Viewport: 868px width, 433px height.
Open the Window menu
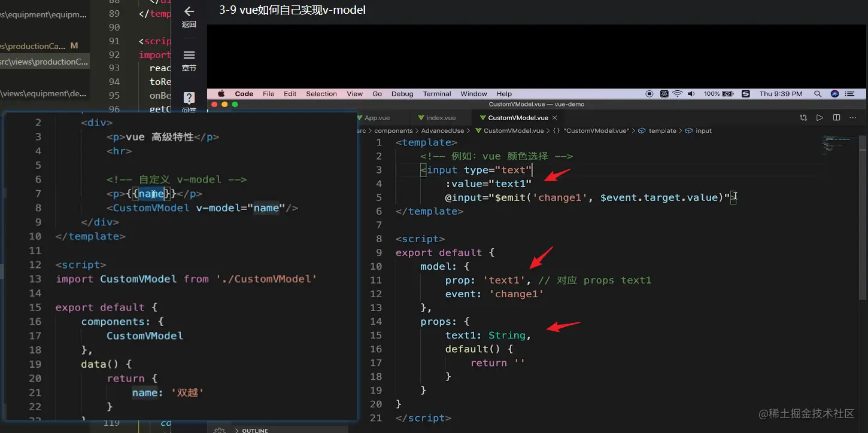[474, 94]
